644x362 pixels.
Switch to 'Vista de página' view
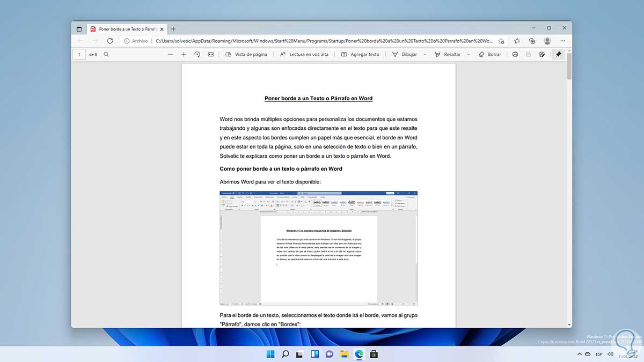click(246, 54)
